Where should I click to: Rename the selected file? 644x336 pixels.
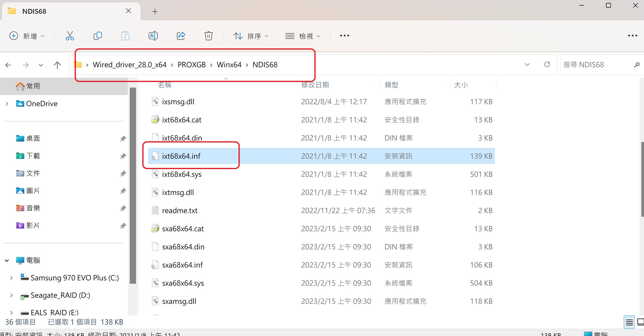(153, 36)
